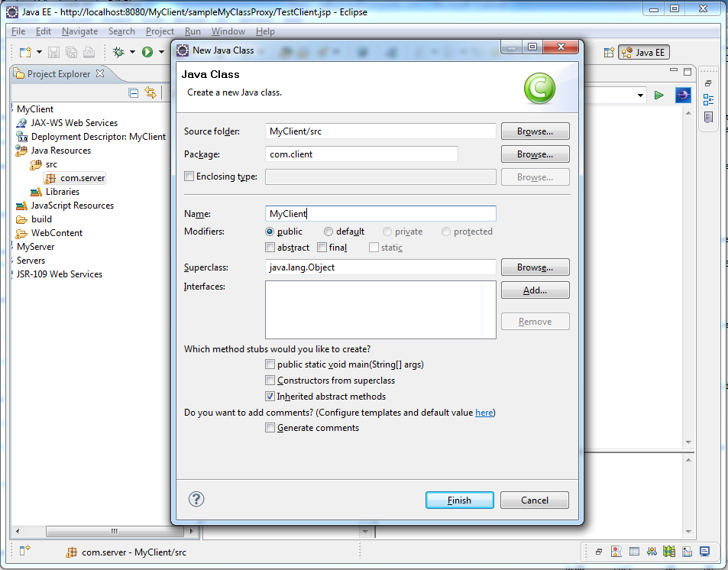The width and height of the screenshot is (728, 570).
Task: Open the Project menu
Action: click(160, 31)
